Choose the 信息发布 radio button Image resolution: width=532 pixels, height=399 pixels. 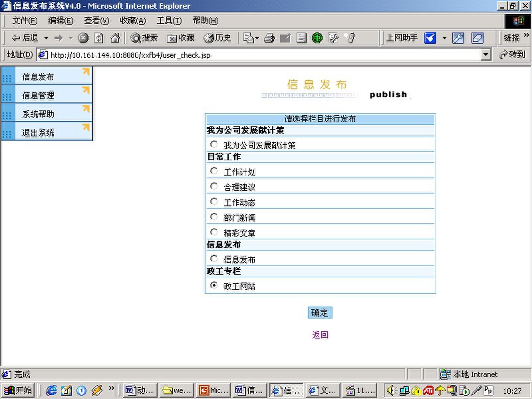[x=214, y=259]
